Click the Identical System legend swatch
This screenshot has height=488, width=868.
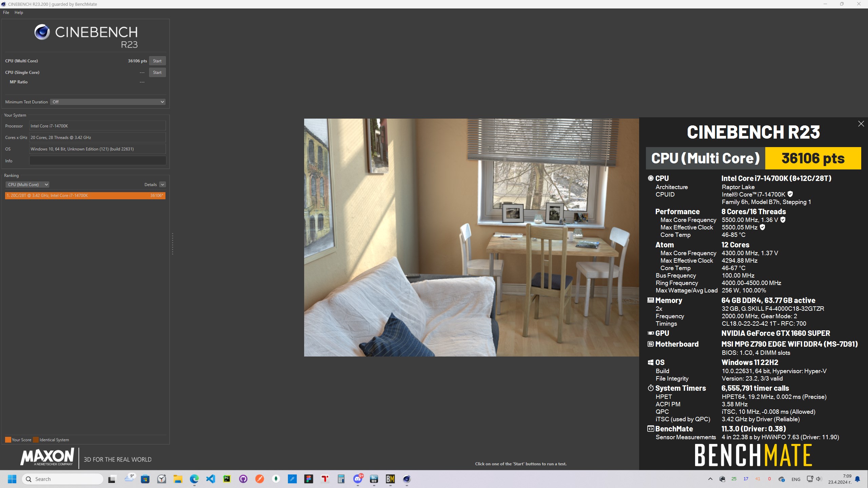coord(36,440)
